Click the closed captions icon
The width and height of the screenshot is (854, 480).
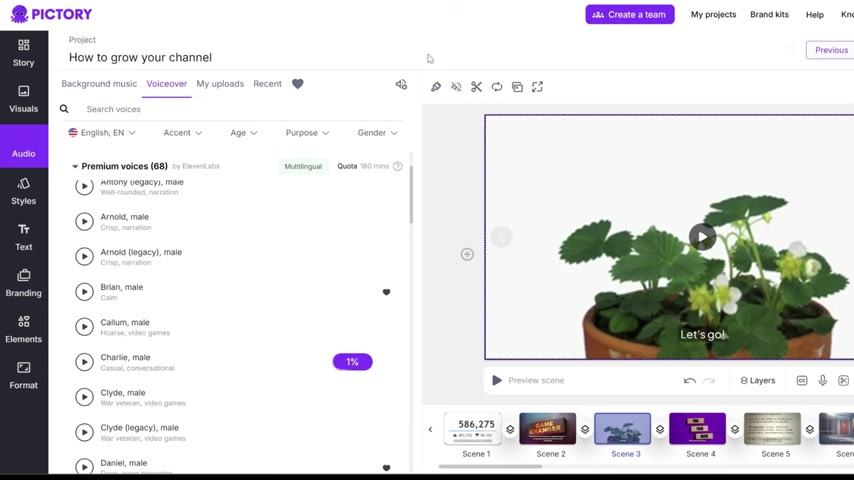coord(802,380)
